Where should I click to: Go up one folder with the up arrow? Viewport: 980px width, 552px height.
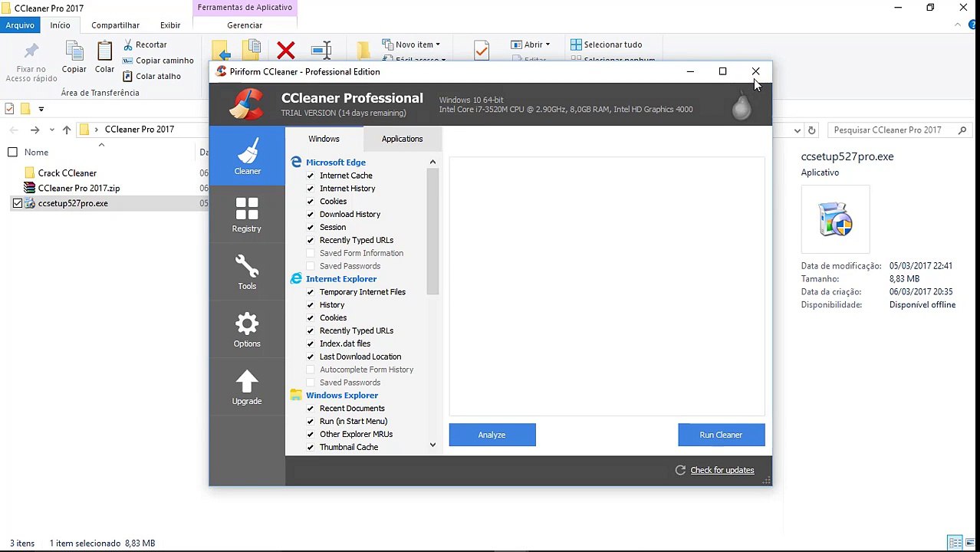point(67,130)
